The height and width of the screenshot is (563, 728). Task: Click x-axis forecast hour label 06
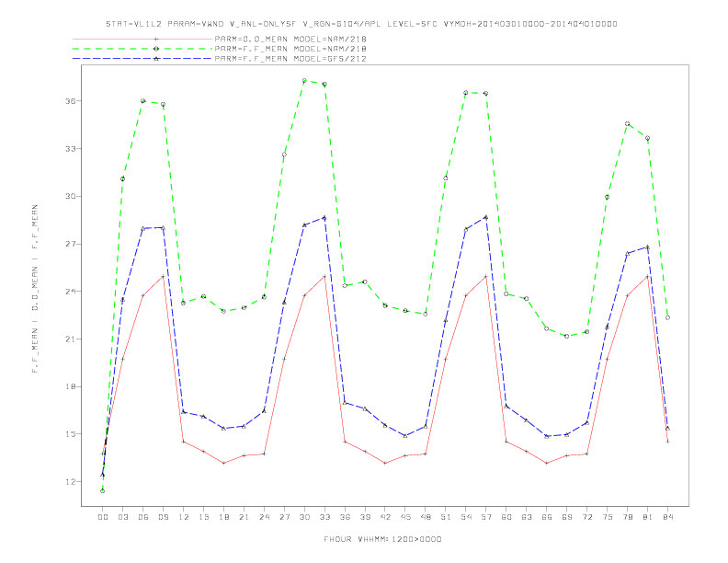tap(143, 517)
